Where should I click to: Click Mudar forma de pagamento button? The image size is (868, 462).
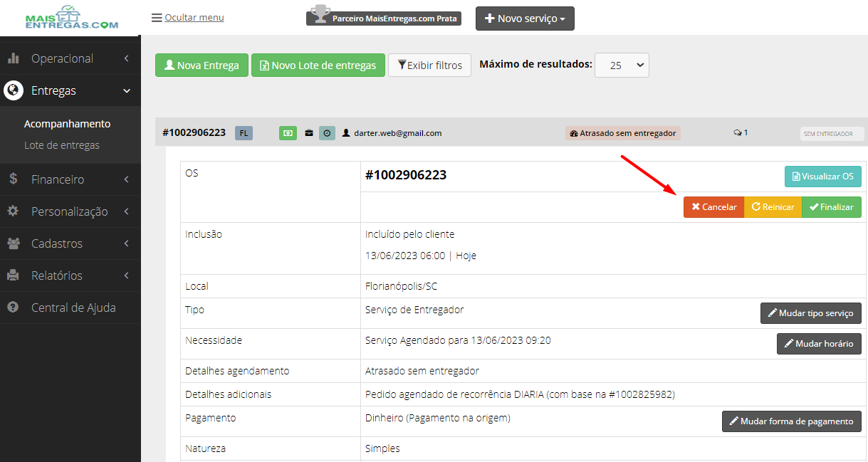point(792,421)
